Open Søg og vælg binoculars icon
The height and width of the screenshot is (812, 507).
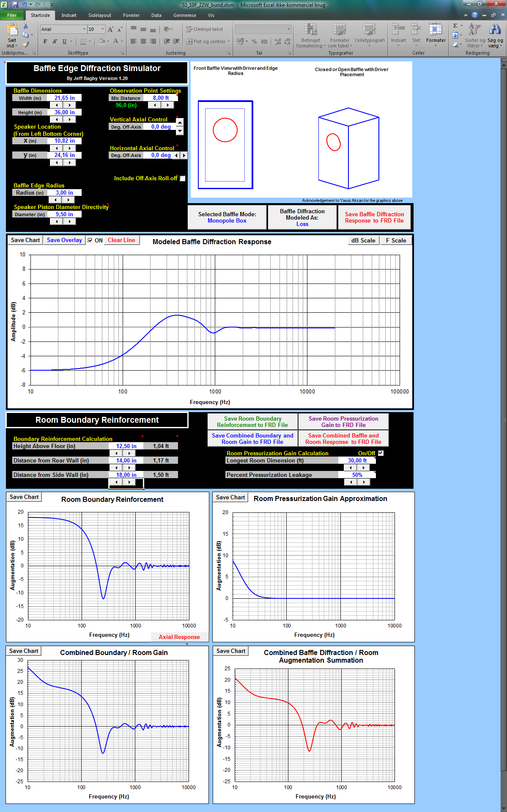pyautogui.click(x=495, y=30)
